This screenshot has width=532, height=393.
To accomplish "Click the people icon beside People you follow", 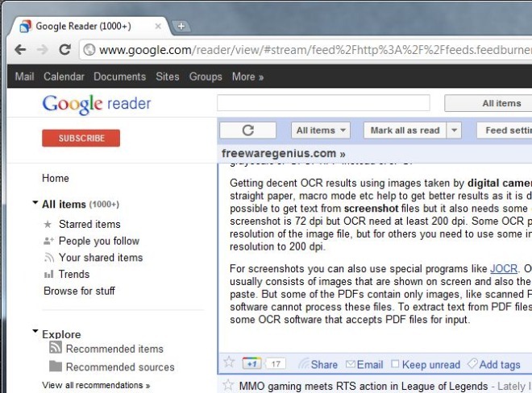I will click(x=48, y=241).
